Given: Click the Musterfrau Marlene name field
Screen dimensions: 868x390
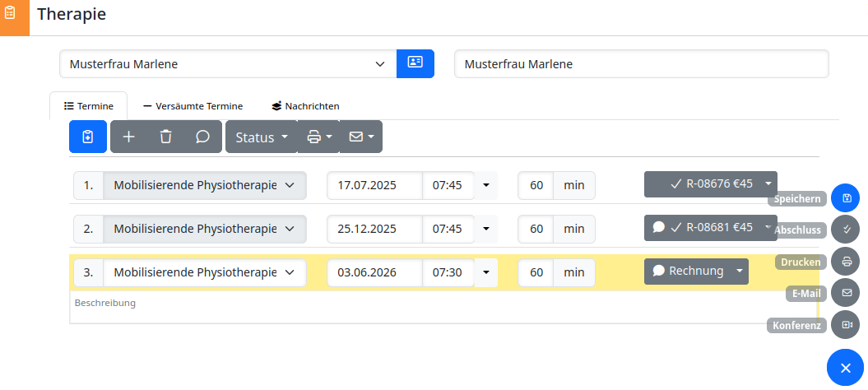Looking at the screenshot, I should point(641,63).
